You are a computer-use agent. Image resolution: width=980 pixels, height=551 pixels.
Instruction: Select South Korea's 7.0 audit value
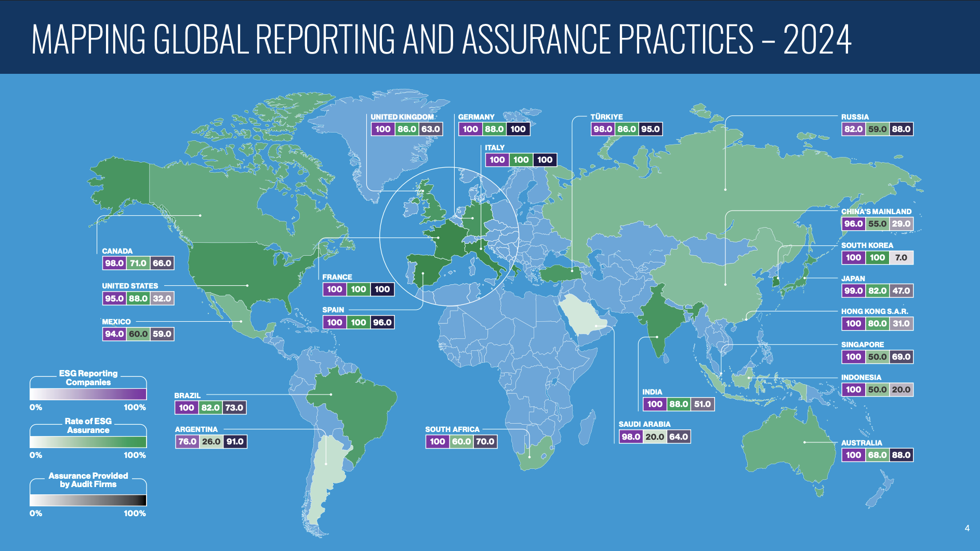901,257
